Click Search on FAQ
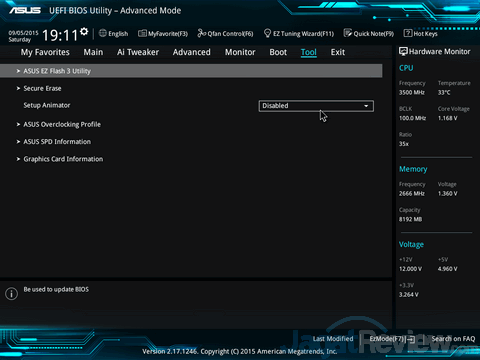Image resolution: width=480 pixels, height=360 pixels. 453,339
